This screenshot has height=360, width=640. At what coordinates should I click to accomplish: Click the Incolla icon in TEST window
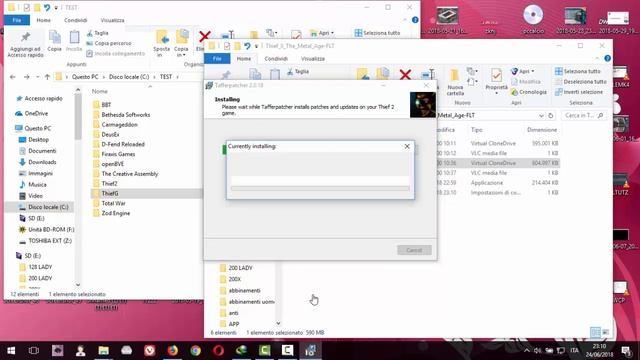click(x=74, y=41)
